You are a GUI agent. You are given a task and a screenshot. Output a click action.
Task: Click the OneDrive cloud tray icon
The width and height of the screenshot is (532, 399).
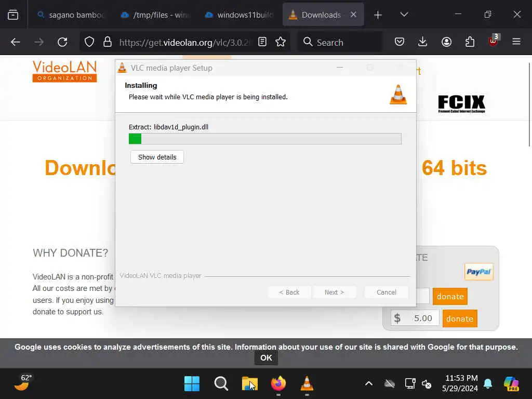click(390, 384)
